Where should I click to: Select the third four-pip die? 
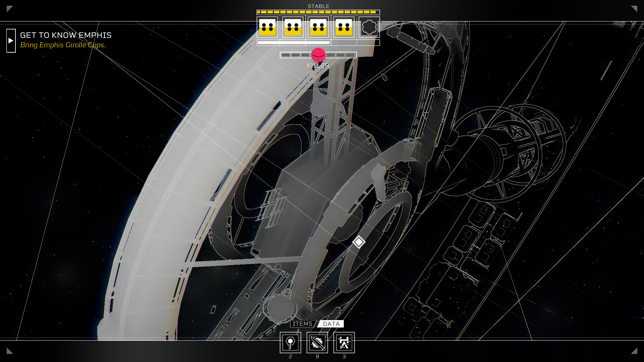tap(318, 27)
